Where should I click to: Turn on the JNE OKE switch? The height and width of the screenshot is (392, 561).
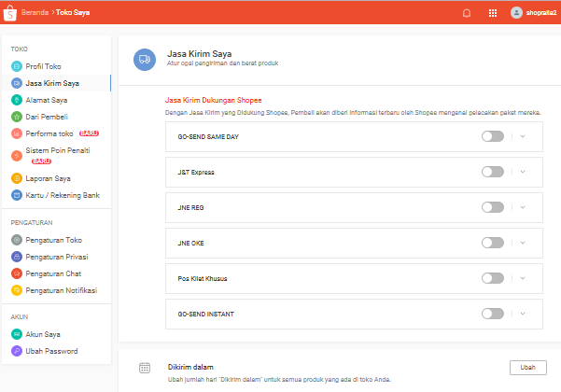click(x=493, y=243)
